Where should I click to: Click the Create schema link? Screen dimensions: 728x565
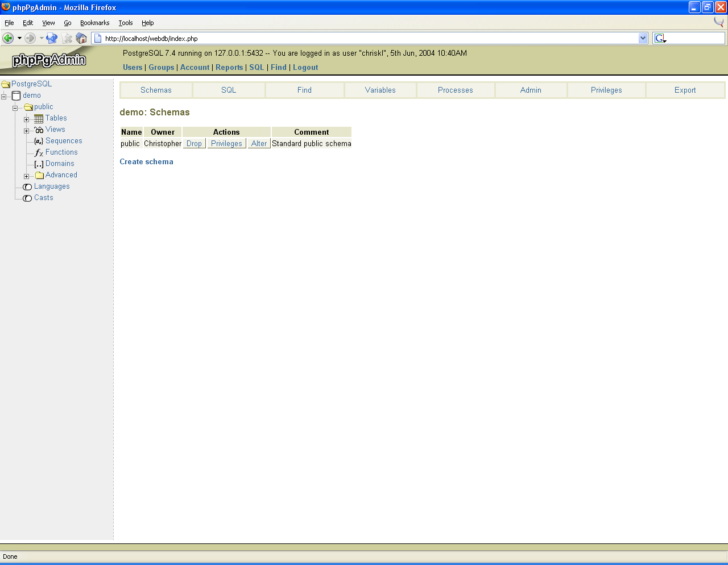[x=146, y=161]
